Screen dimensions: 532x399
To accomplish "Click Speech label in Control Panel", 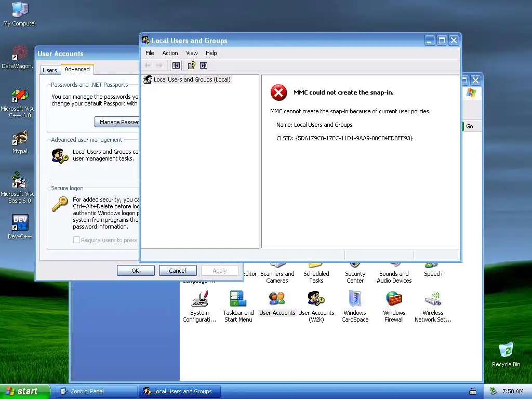I will pyautogui.click(x=433, y=274).
